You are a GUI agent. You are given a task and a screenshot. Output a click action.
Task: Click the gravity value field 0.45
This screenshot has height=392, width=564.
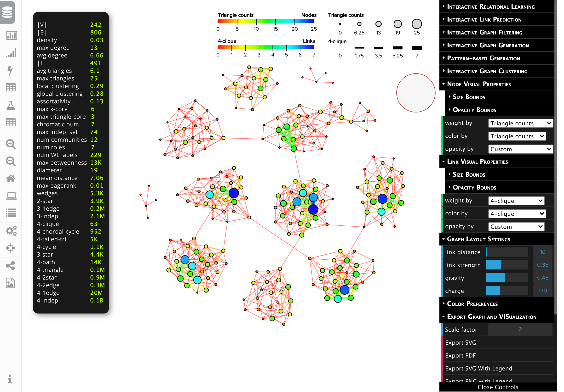[543, 278]
